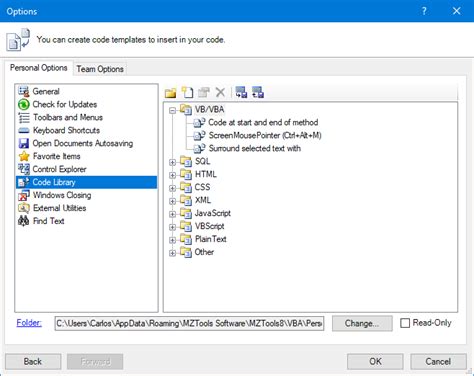
Task: Click the HTML folder icon
Action: coord(186,174)
